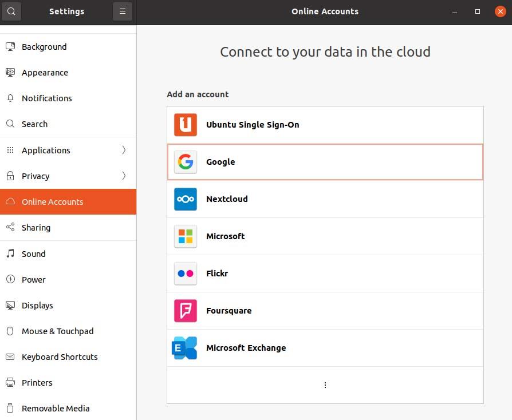Viewport: 512px width, 420px height.
Task: Add a Flickr account
Action: 325,274
